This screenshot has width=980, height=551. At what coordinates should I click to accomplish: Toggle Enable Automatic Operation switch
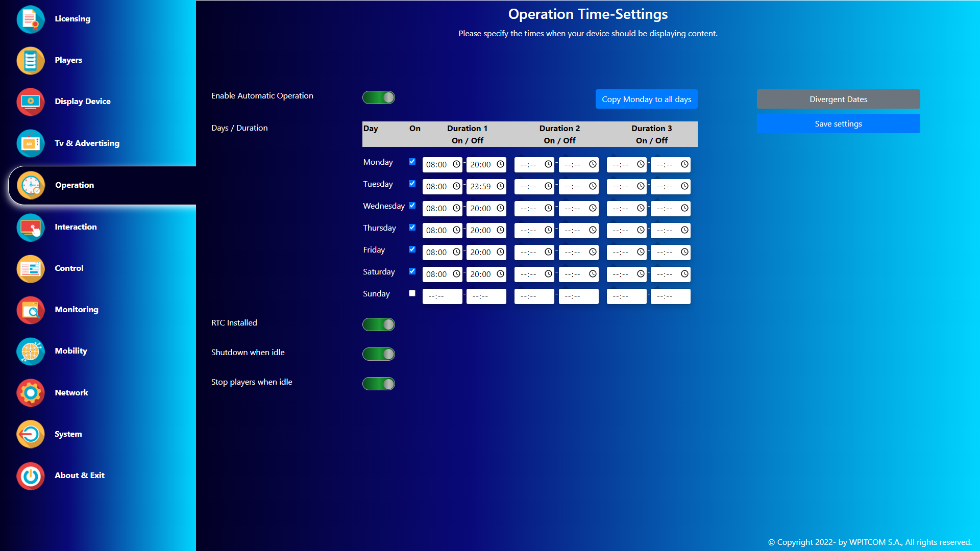pos(378,97)
